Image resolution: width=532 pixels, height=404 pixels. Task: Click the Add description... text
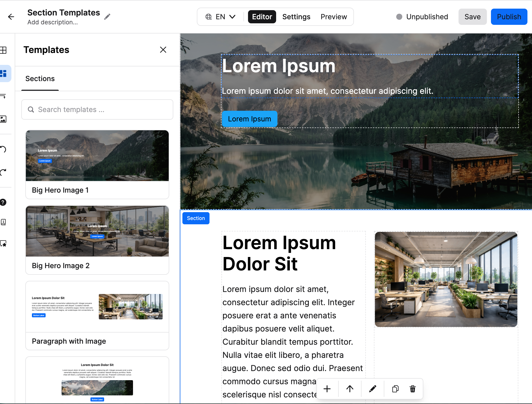point(52,22)
